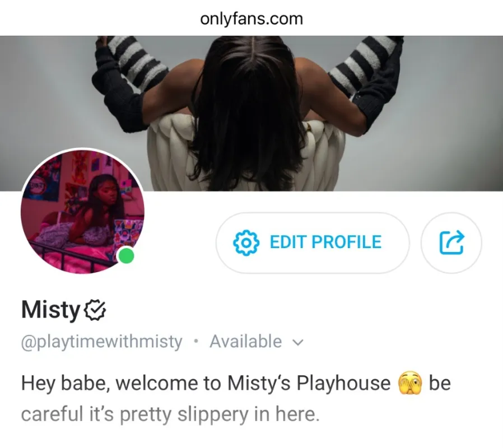The image size is (503, 448).
Task: Open the profile cover banner image
Action: (252, 113)
